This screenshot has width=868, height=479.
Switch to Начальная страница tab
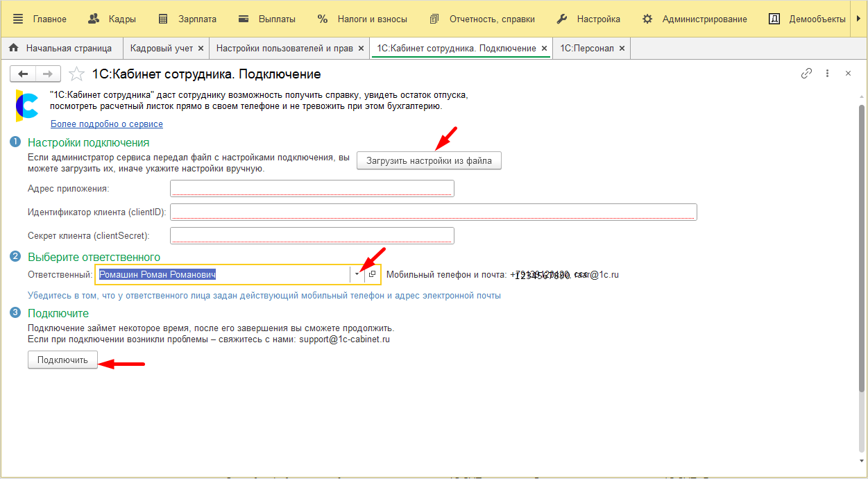click(60, 48)
